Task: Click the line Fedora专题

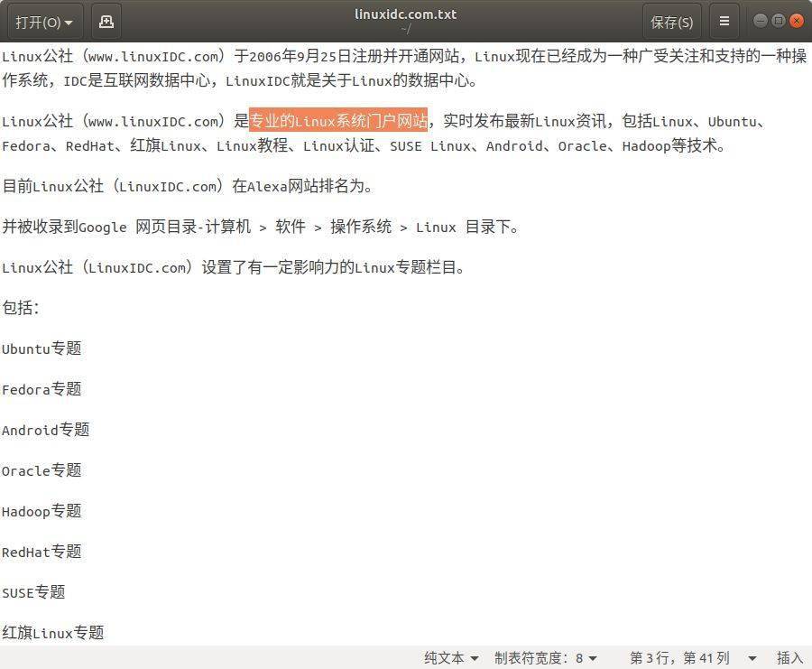Action: [x=42, y=389]
